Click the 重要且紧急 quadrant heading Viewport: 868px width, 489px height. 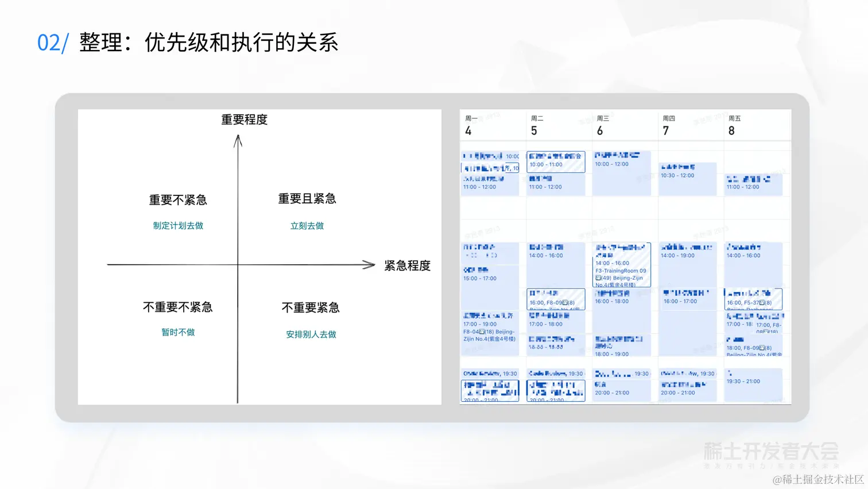click(x=307, y=199)
